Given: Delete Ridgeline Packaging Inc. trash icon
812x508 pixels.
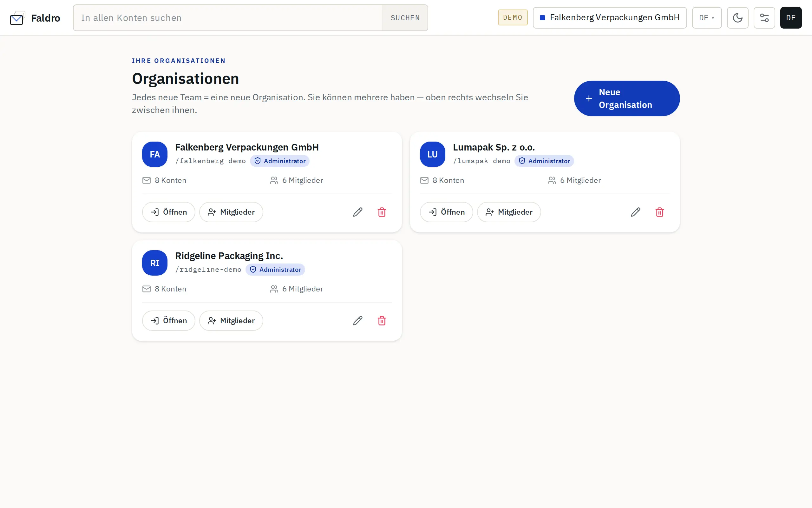Looking at the screenshot, I should (x=382, y=321).
